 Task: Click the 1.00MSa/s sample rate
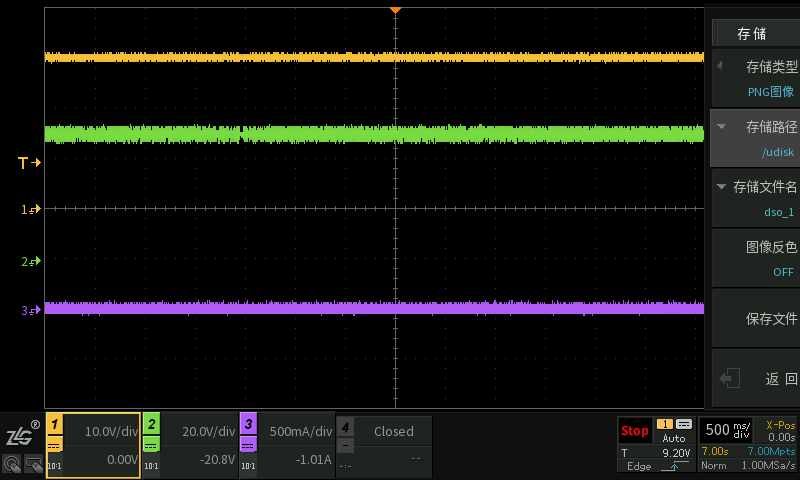(768, 465)
